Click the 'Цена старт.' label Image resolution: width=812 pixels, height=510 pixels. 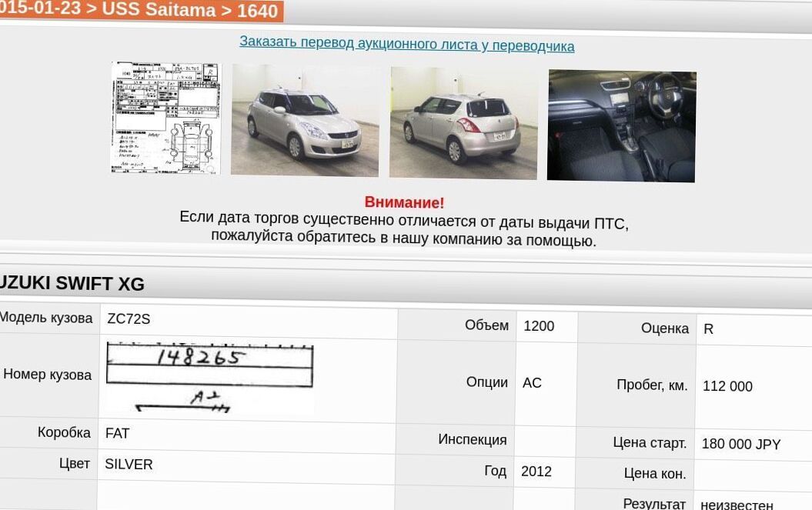point(650,442)
